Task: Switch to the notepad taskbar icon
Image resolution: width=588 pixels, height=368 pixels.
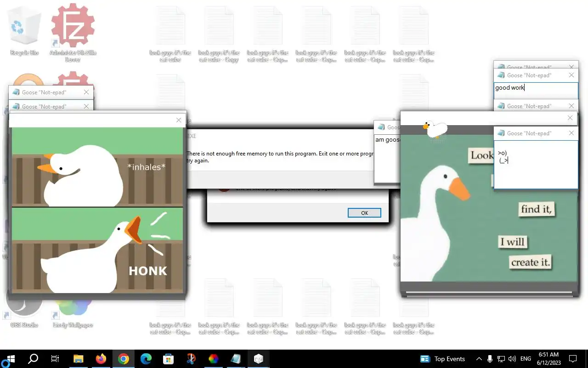Action: point(236,359)
